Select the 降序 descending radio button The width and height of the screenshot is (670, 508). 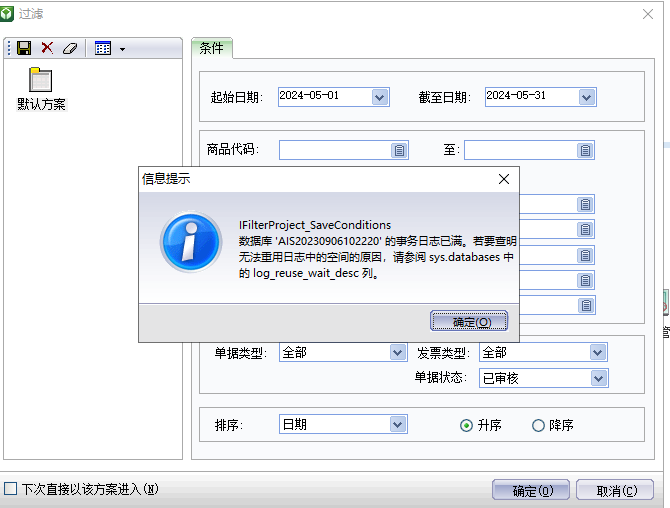[x=538, y=425]
